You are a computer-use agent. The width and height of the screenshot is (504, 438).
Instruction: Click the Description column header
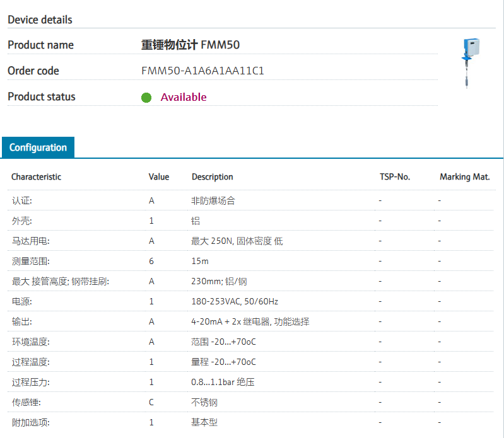[x=212, y=177]
